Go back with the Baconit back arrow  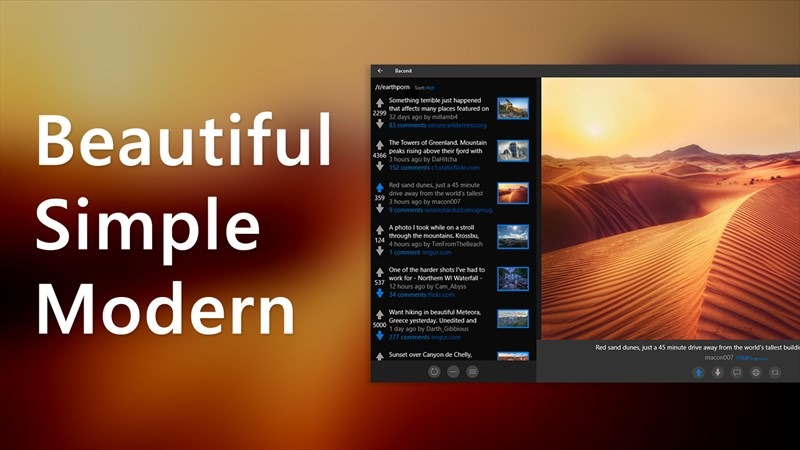click(380, 71)
